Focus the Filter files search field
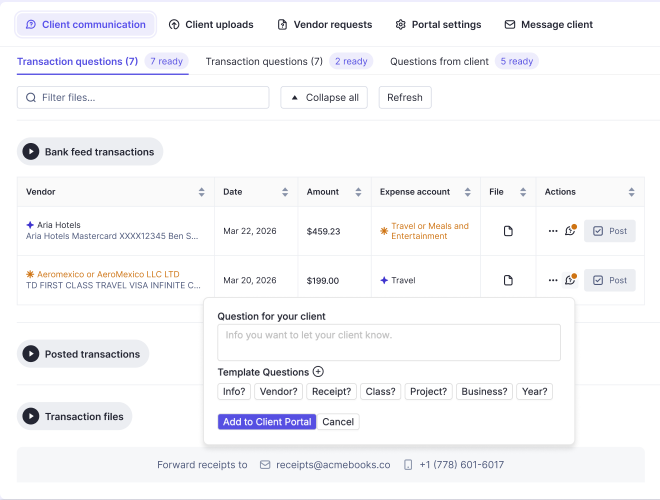Image resolution: width=660 pixels, height=500 pixels. point(143,98)
